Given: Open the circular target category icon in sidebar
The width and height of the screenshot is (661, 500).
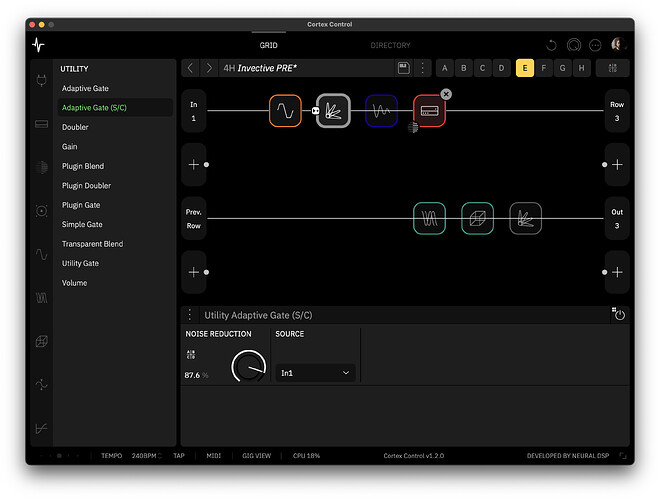Looking at the screenshot, I should 41,211.
